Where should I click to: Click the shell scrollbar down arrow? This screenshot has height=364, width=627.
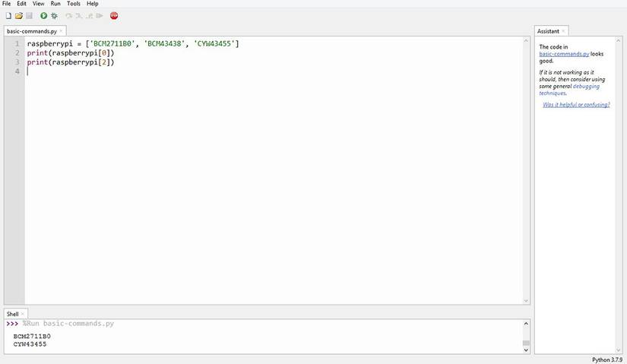tap(526, 350)
